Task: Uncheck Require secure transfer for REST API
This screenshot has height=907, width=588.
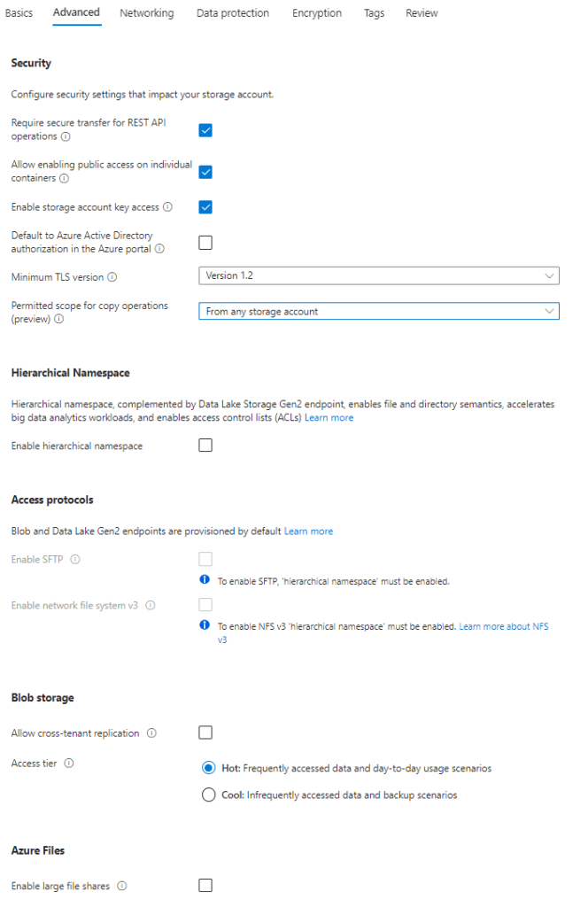Action: pos(205,130)
